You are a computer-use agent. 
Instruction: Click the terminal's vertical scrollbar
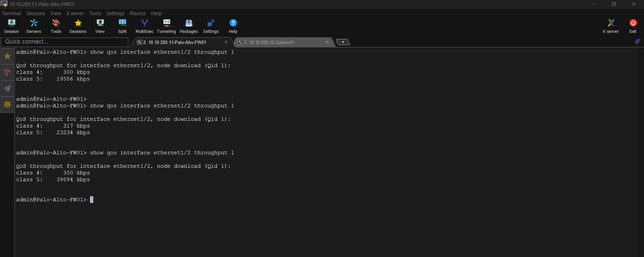click(x=641, y=152)
